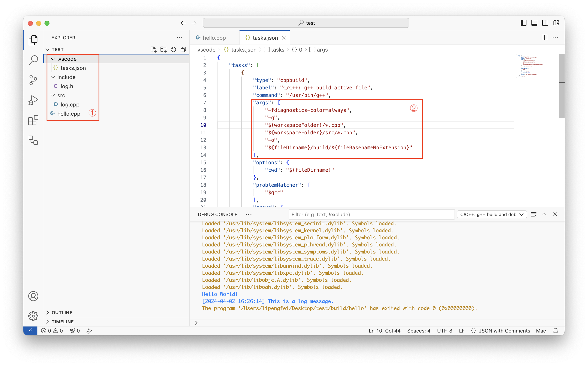
Task: Change encoding via UTF-8 status item
Action: pos(445,331)
